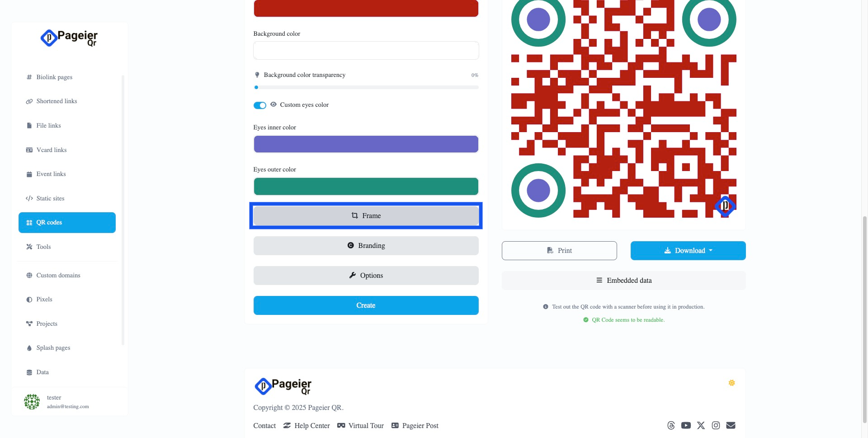Toggle the Custom eyes color switch

pos(259,105)
